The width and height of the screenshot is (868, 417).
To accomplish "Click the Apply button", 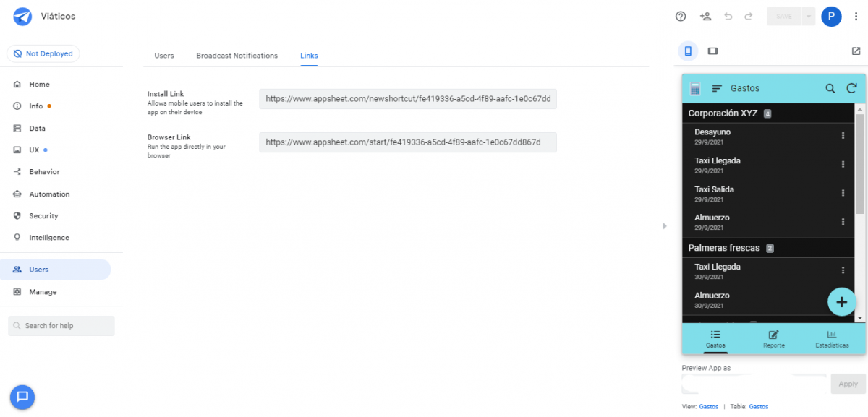I will pos(848,384).
